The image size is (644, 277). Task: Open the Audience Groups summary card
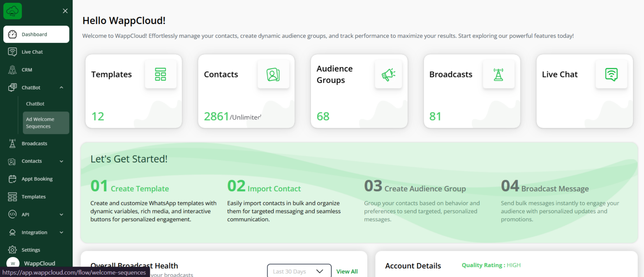(359, 91)
